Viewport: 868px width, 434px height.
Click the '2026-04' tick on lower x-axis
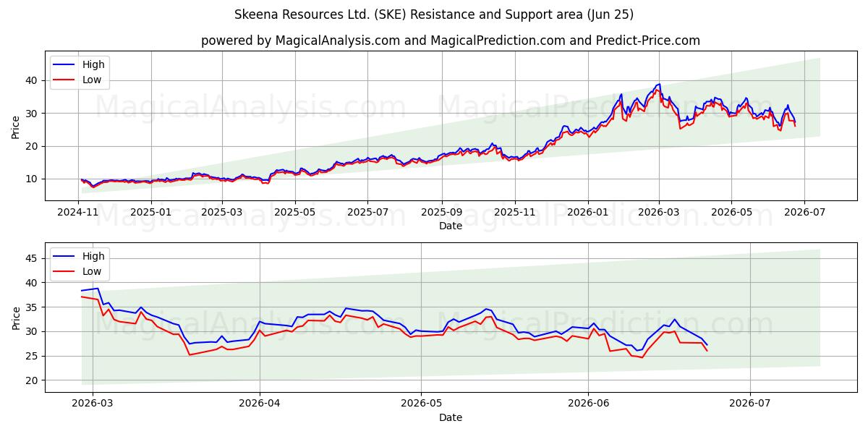point(260,404)
